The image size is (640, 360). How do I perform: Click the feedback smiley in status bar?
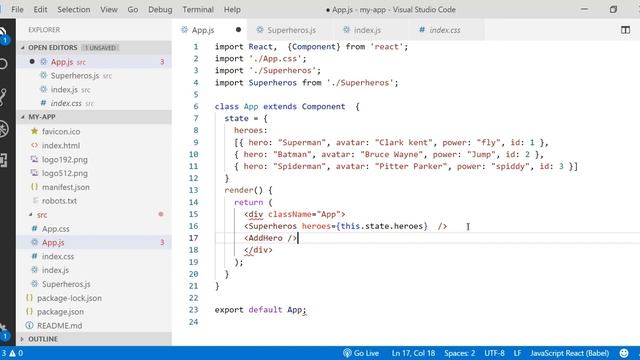624,353
